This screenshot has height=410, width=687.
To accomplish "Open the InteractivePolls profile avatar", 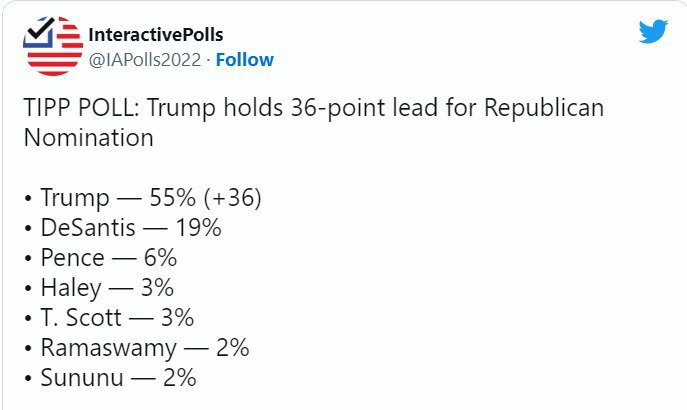I will click(x=55, y=46).
